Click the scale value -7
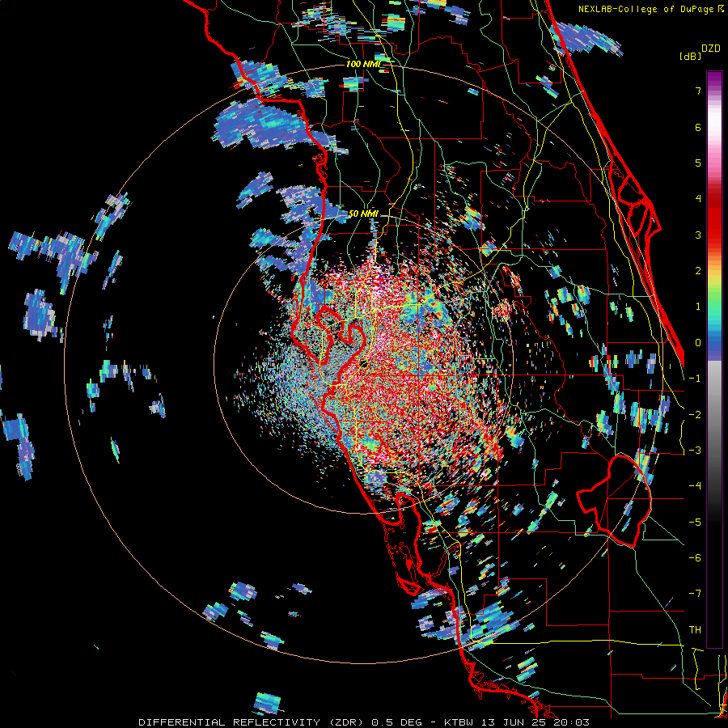Image resolution: width=728 pixels, height=728 pixels. tap(695, 594)
